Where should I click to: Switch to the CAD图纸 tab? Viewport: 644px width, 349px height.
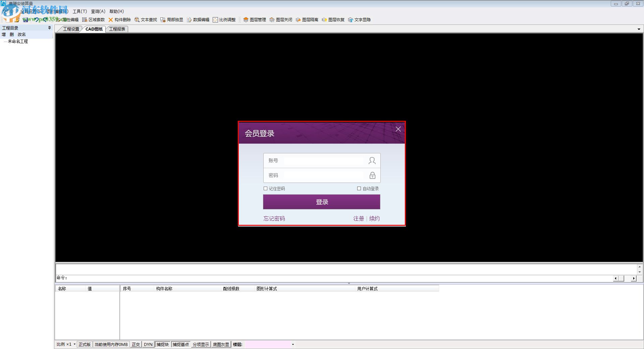pyautogui.click(x=94, y=29)
